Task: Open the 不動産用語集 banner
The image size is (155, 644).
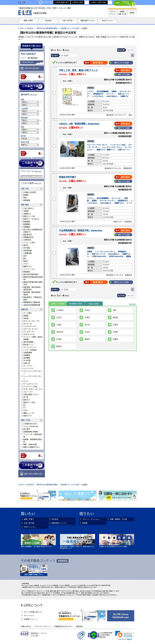Action: 117,540
